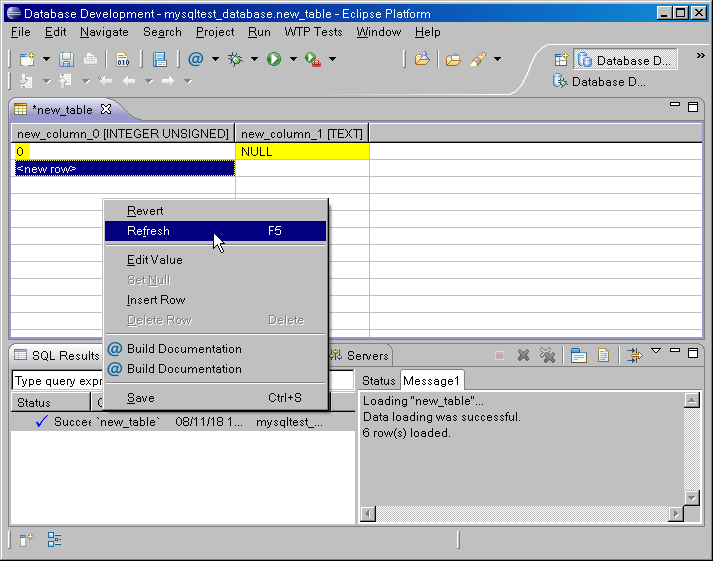The image size is (713, 561).
Task: Click the New wizard toolbar icon
Action: point(27,60)
